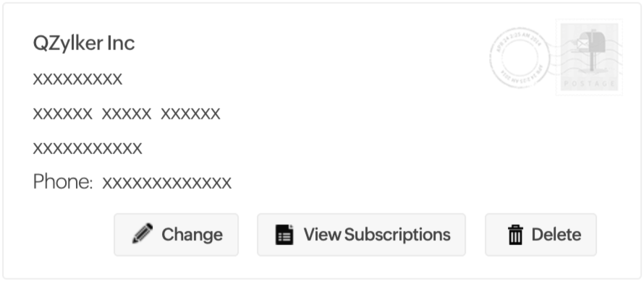644x281 pixels.
Task: Click the circular postmark stamp graphic
Action: (520, 58)
